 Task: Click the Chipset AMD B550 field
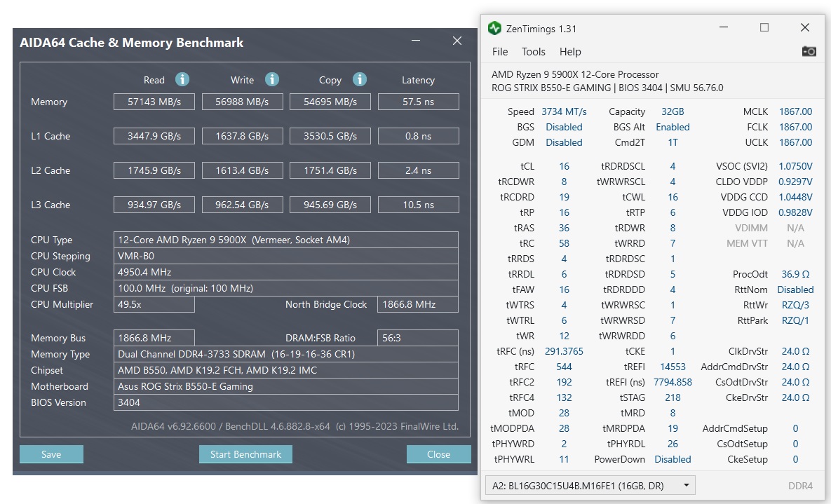[x=286, y=370]
